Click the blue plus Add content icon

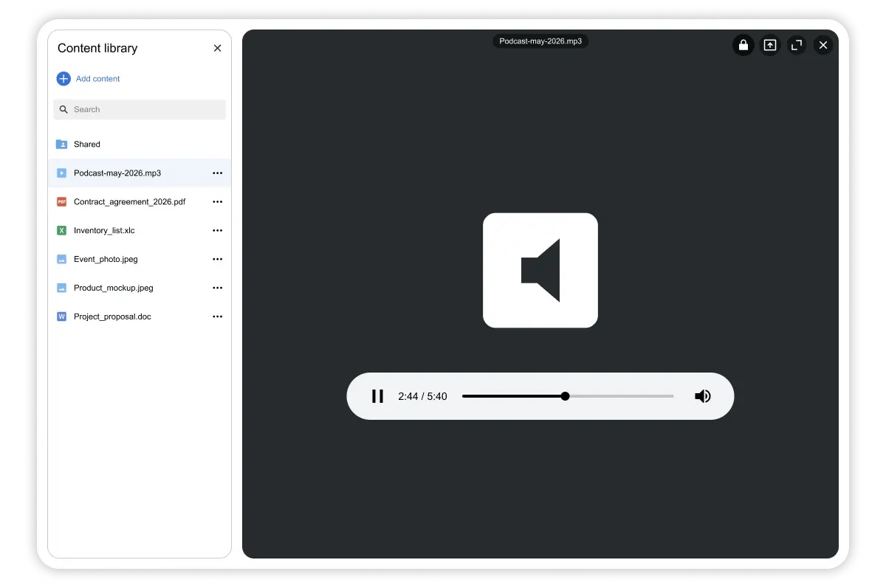(x=63, y=78)
